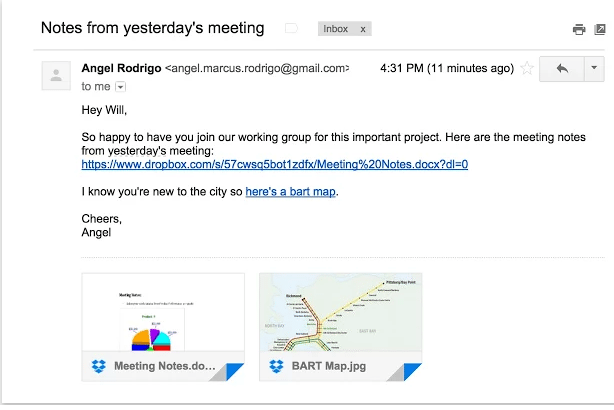Click blue corner fold on Meeting Notes

coord(234,371)
